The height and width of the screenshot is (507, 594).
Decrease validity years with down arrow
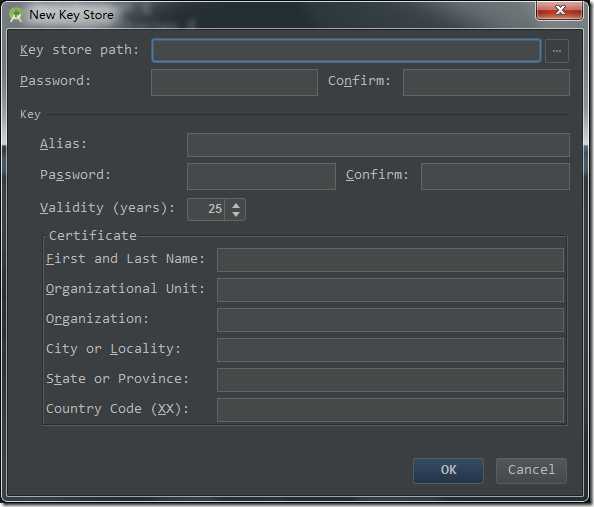point(236,214)
